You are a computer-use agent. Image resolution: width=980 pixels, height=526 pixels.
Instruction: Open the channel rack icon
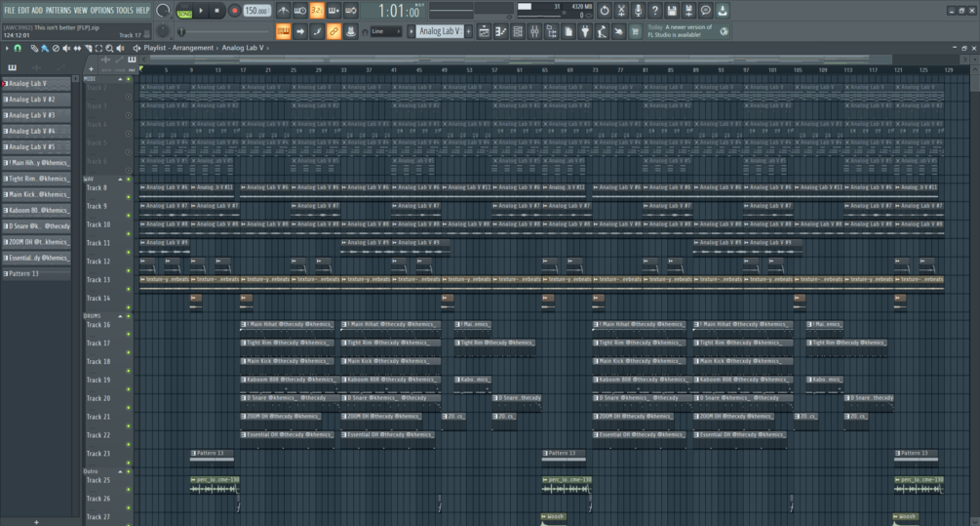[x=518, y=31]
